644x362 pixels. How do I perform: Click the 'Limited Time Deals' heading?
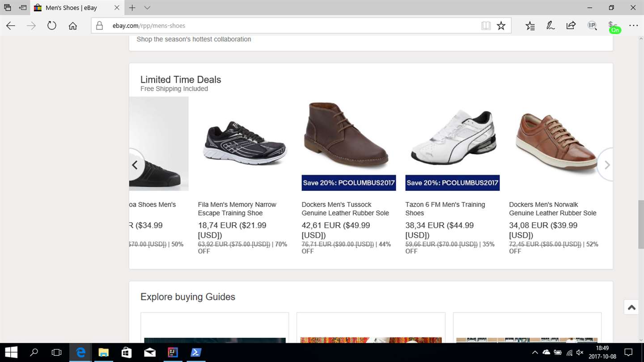pos(181,80)
